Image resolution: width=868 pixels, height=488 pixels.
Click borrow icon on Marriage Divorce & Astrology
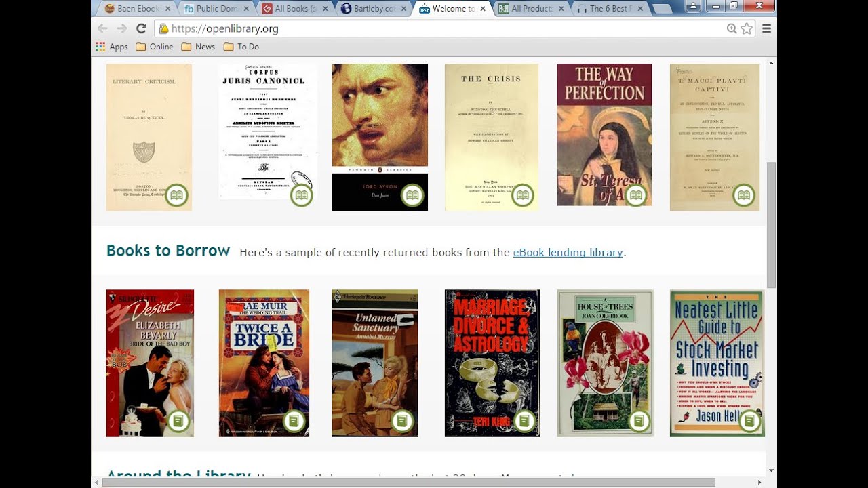tap(524, 421)
